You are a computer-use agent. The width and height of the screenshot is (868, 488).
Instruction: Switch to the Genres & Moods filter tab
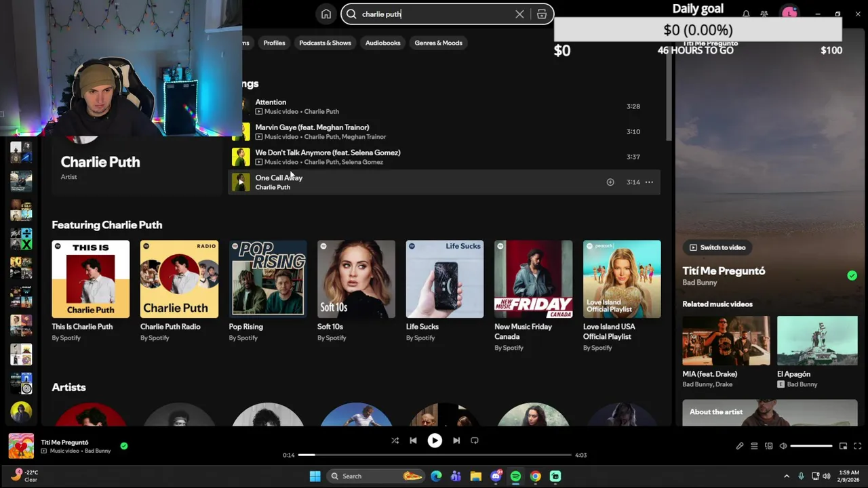click(438, 43)
